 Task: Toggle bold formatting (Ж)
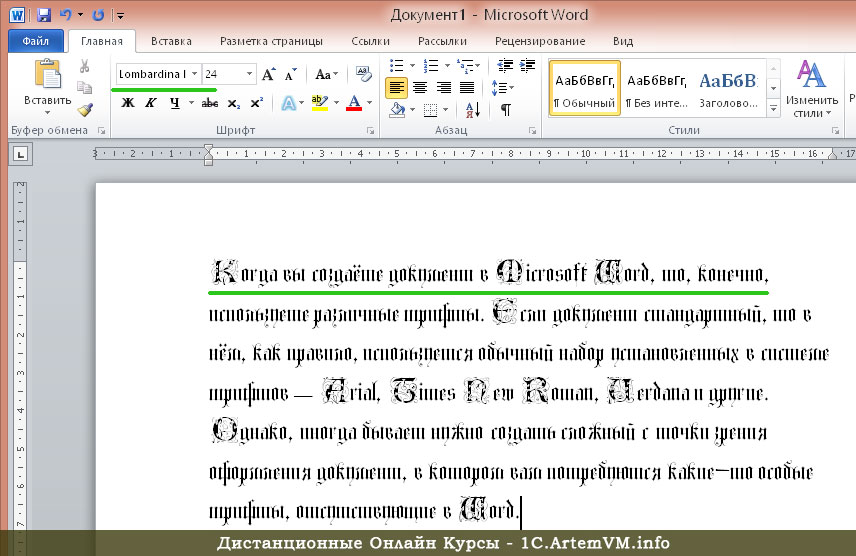(x=128, y=103)
